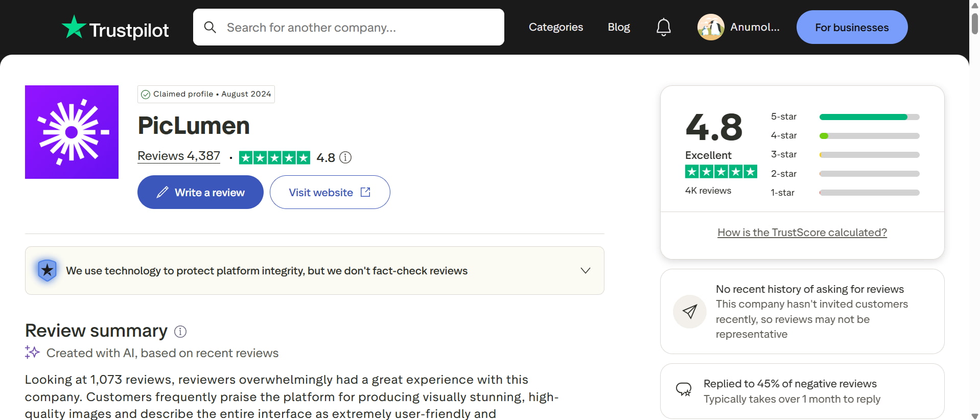
Task: Click the pencil icon in Write a review
Action: pyautogui.click(x=162, y=192)
